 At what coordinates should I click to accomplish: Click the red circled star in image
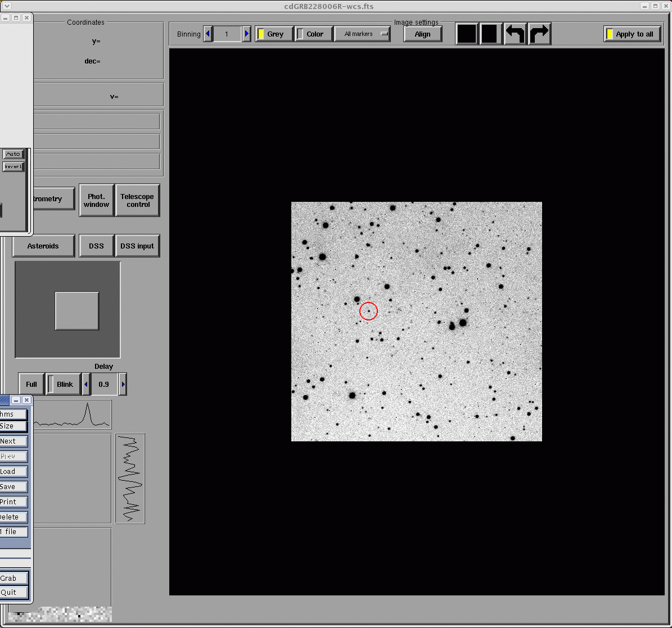pos(368,311)
